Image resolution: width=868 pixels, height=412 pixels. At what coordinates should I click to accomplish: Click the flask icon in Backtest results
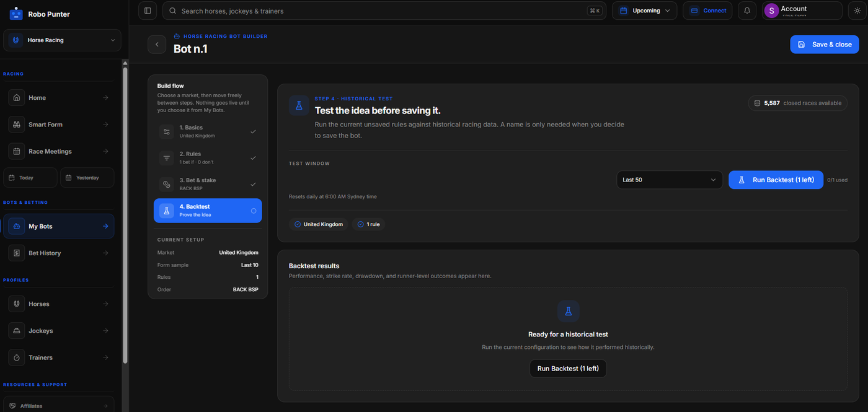click(x=568, y=311)
